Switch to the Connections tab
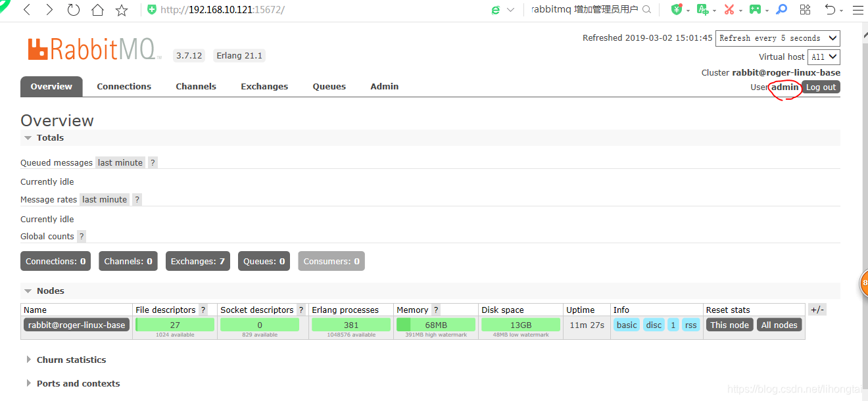The height and width of the screenshot is (401, 868). [x=124, y=87]
